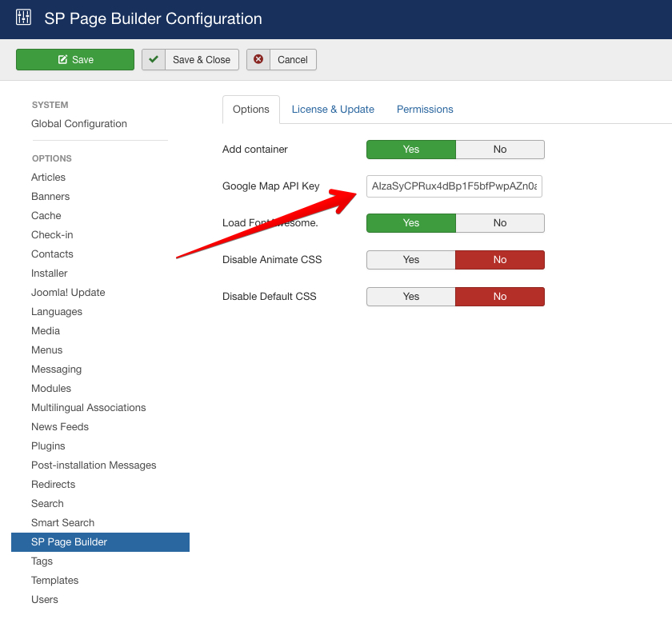Open Plugins options in sidebar

coord(48,446)
